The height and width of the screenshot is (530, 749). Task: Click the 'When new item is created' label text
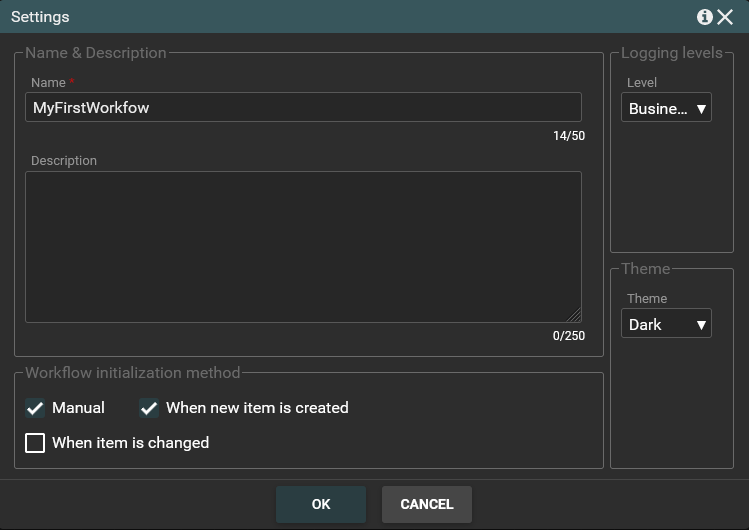257,408
